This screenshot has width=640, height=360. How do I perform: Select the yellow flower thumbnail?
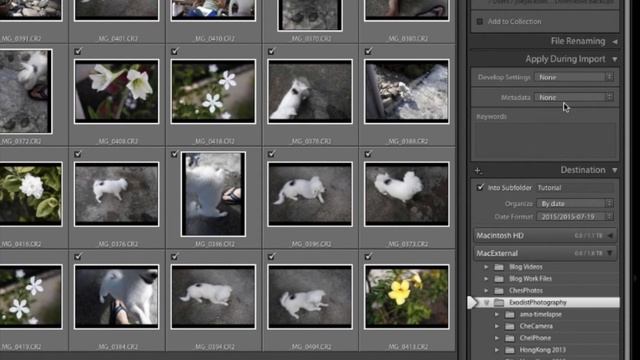[x=407, y=297]
